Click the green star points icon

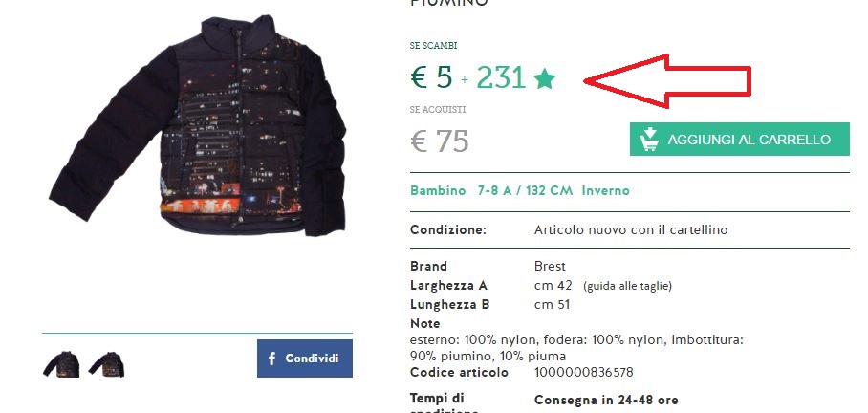[544, 79]
